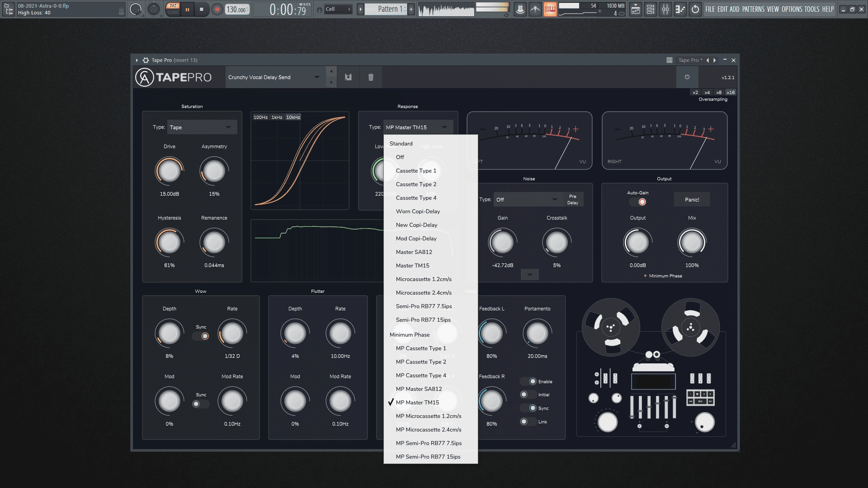The image size is (868, 488).
Task: Select the 100Hz curve button
Action: (x=260, y=117)
